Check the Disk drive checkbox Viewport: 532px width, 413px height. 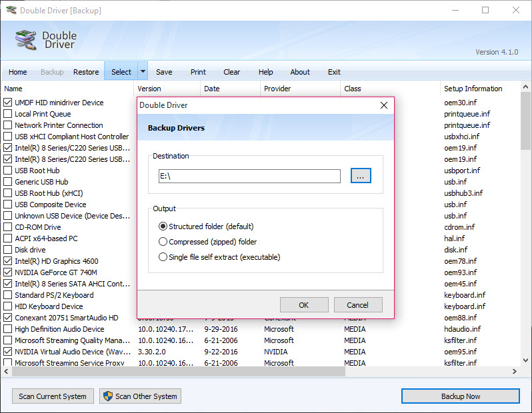7,250
